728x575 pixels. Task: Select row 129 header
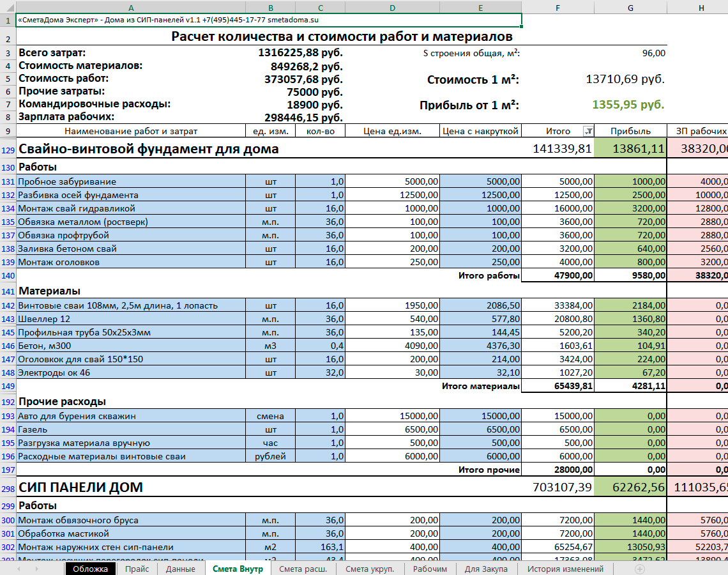pyautogui.click(x=8, y=149)
